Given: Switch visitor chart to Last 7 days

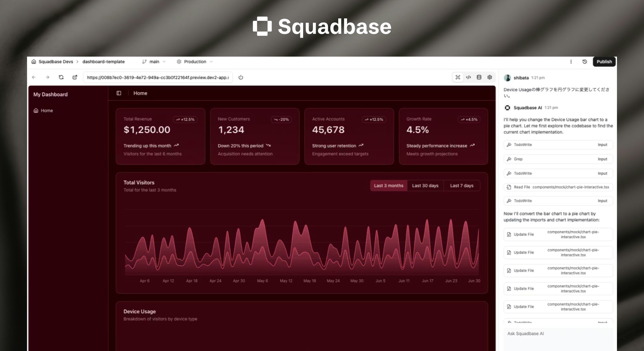Looking at the screenshot, I should 462,186.
